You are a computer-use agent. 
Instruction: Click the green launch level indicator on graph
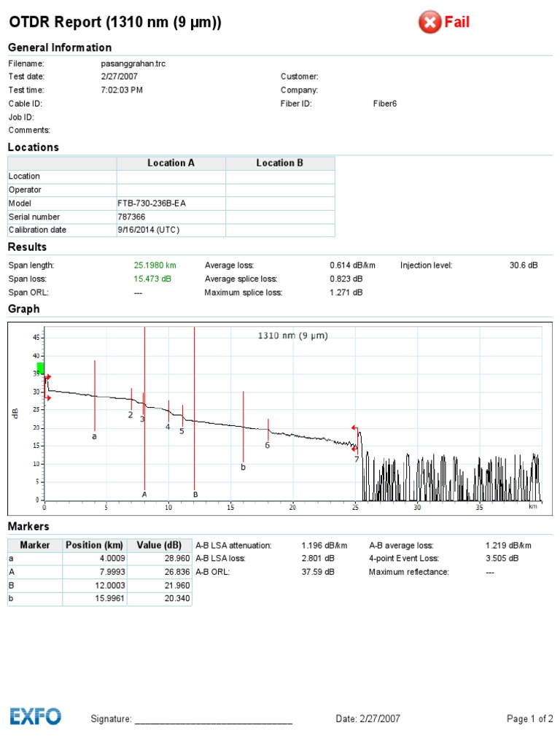(41, 368)
